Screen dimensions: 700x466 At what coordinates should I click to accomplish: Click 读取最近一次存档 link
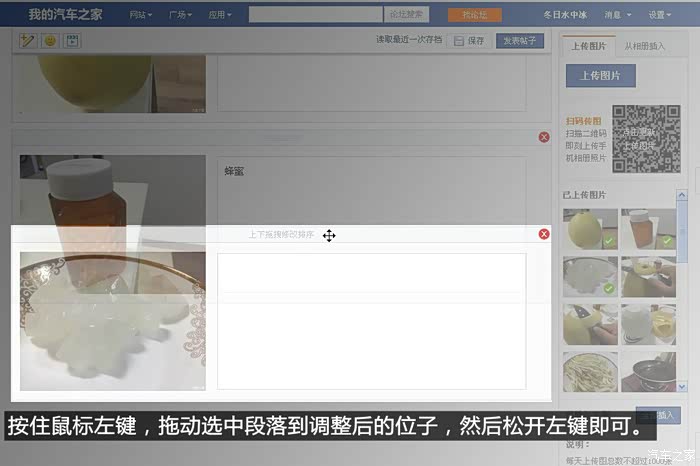(x=409, y=40)
